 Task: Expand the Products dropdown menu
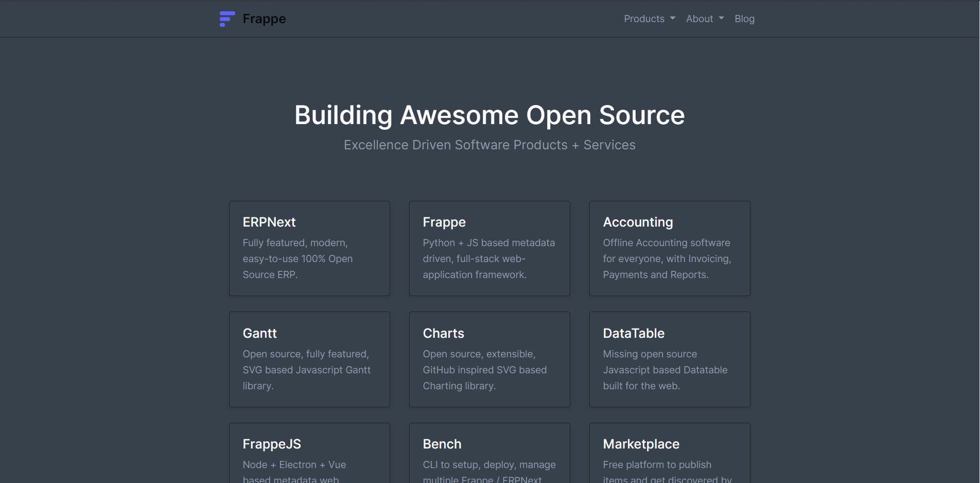(650, 19)
